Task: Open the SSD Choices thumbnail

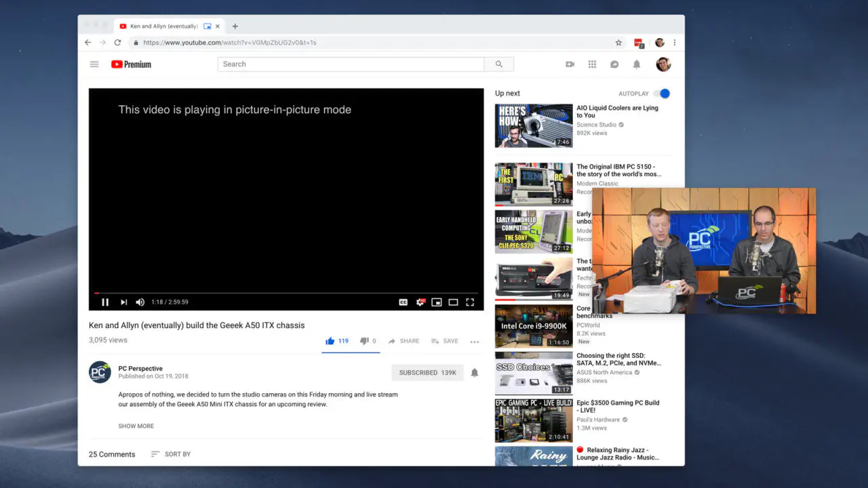Action: click(x=534, y=373)
